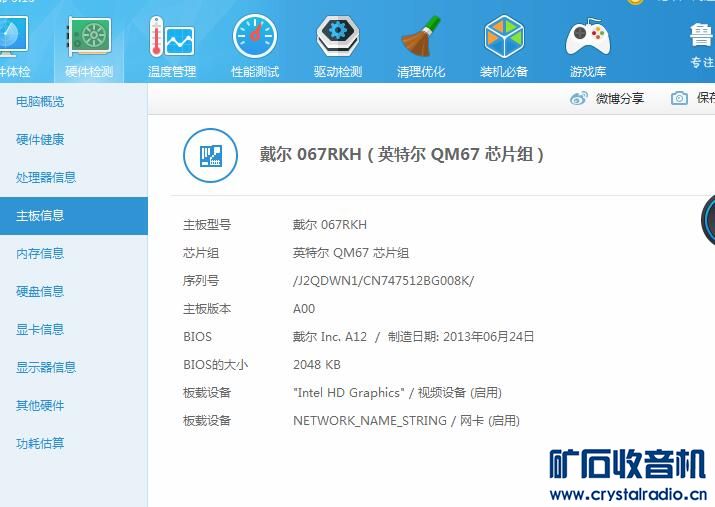Open 驱动检测 driver detection

click(338, 46)
